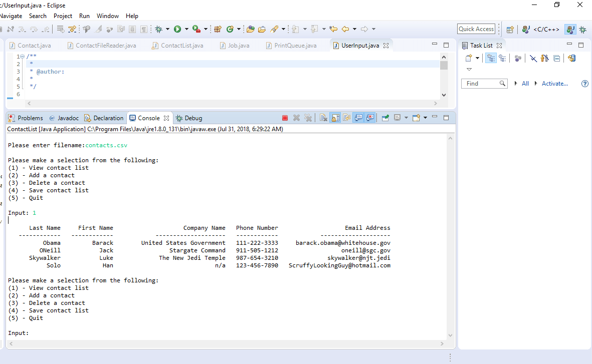
Task: Toggle Block Selection Mode icon
Action: pos(132,29)
